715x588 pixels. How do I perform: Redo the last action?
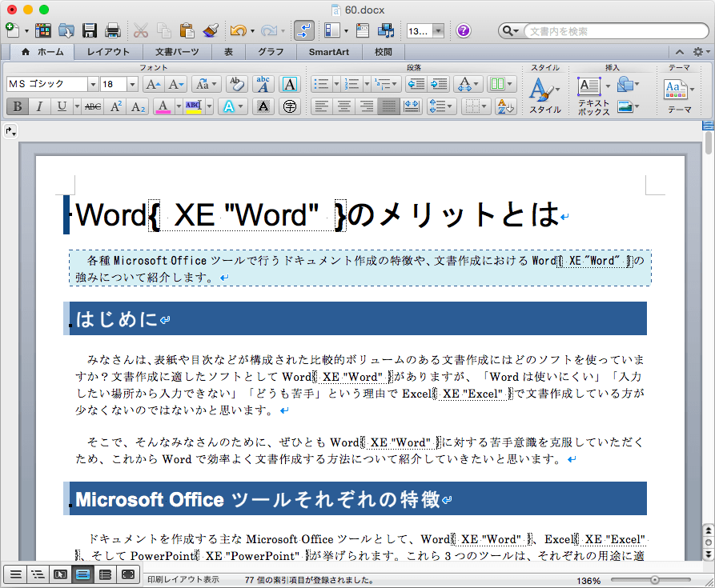(x=268, y=30)
